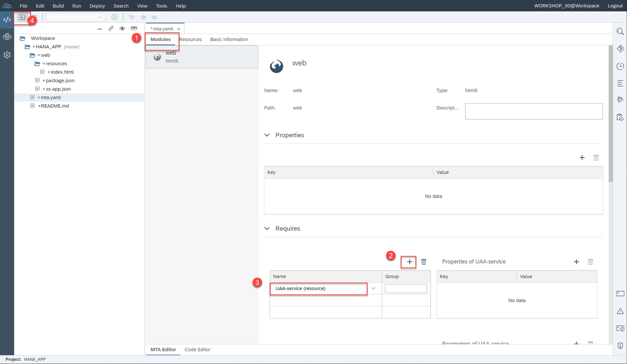Toggle show hidden files eye icon
This screenshot has height=364, width=627.
pos(122,29)
